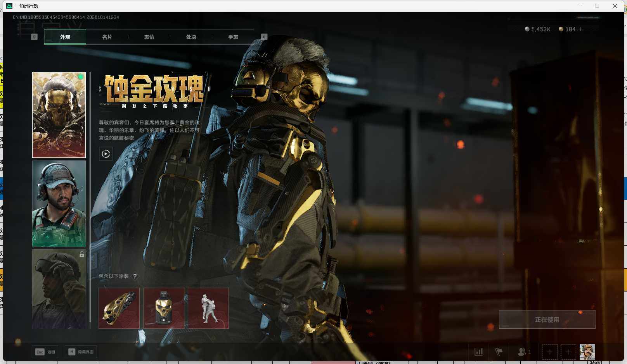Add teammate in second empty squad slot
This screenshot has width=627, height=364.
click(x=568, y=352)
